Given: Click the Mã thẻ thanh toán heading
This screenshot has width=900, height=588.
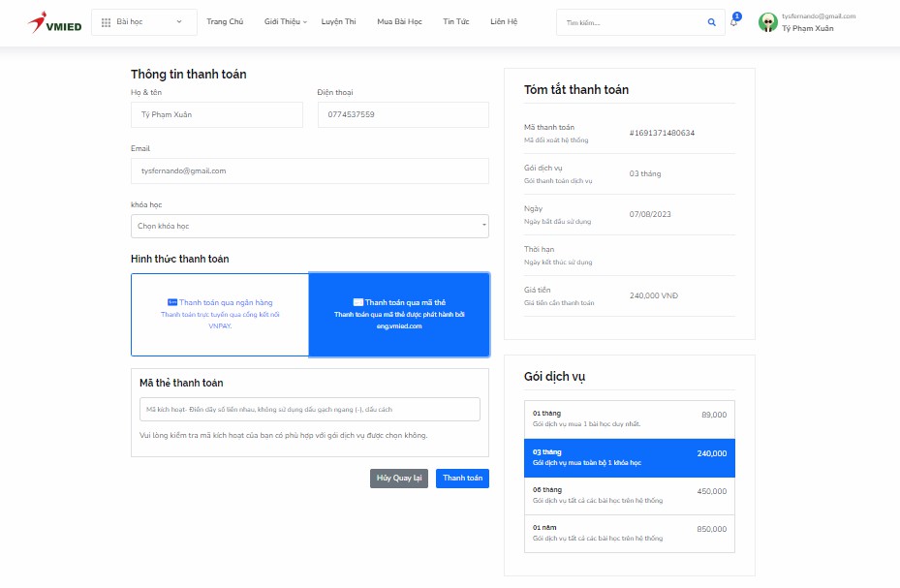Looking at the screenshot, I should (181, 384).
